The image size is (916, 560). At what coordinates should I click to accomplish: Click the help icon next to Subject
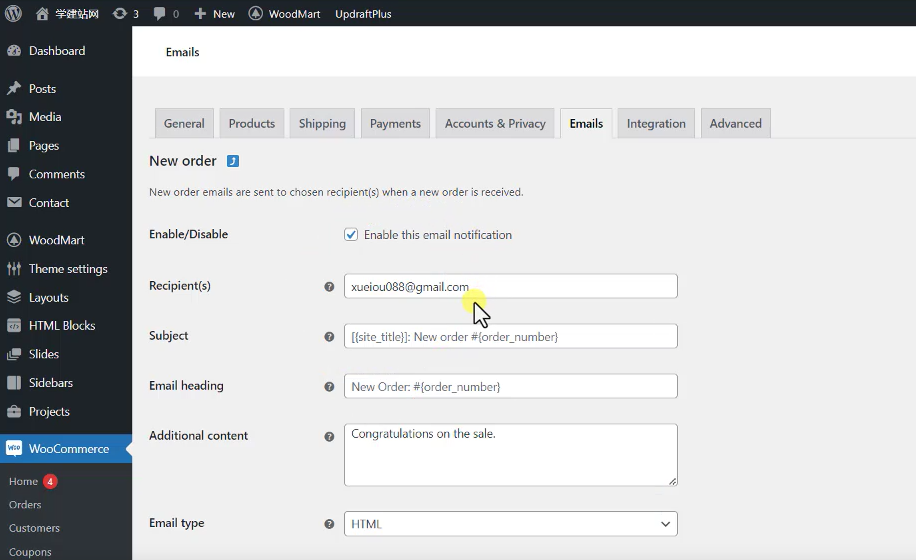point(329,337)
